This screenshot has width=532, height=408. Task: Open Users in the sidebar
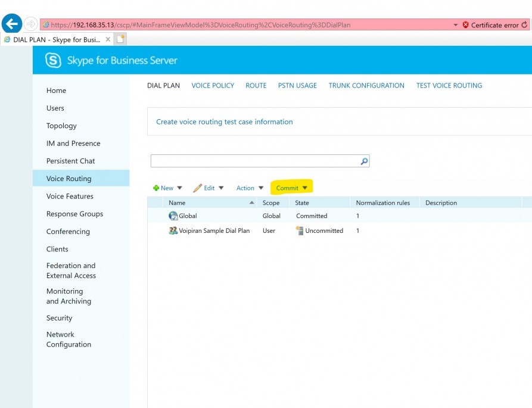(55, 108)
